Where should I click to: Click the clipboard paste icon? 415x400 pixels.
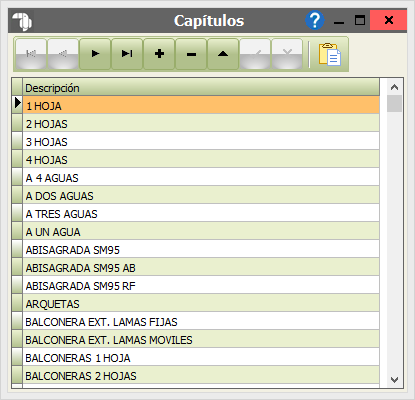tap(330, 54)
